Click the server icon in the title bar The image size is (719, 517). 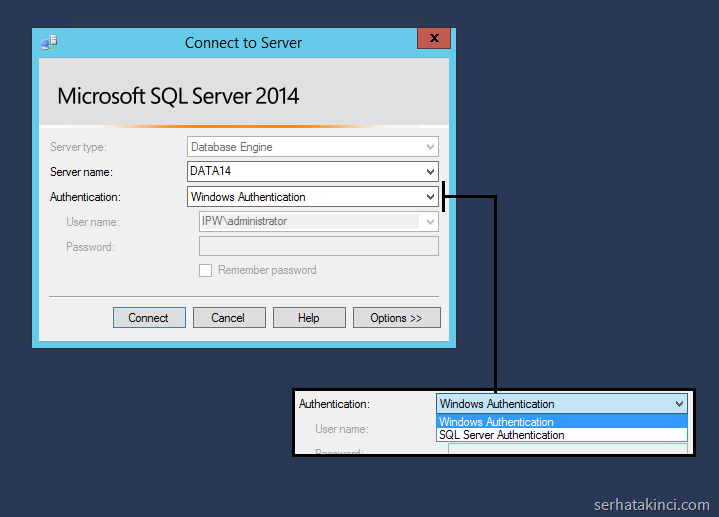tap(49, 42)
